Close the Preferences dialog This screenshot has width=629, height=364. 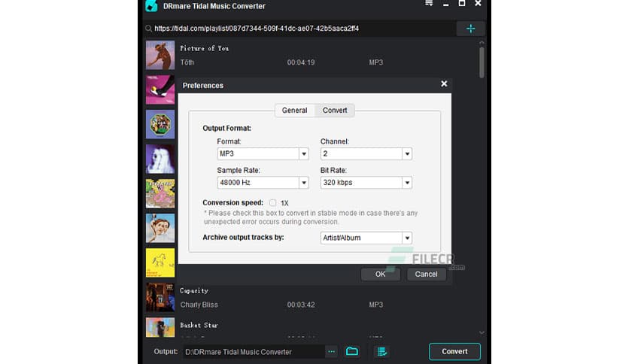point(444,83)
